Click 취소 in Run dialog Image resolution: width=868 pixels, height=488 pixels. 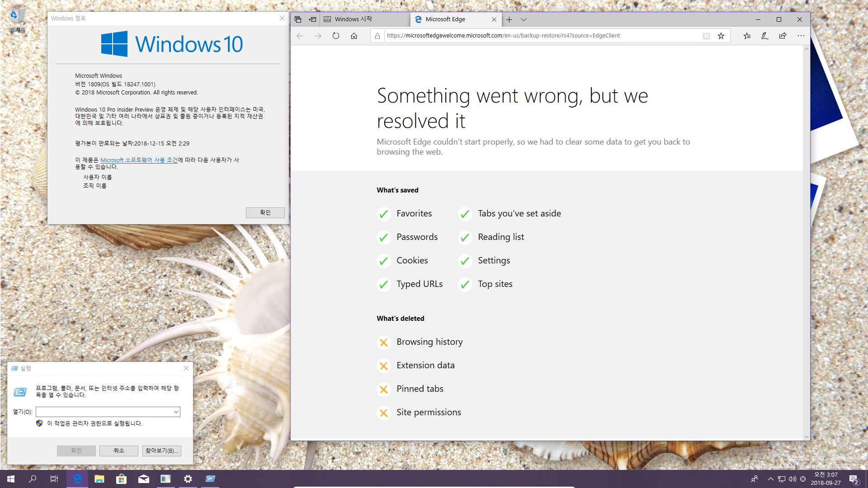pyautogui.click(x=118, y=450)
